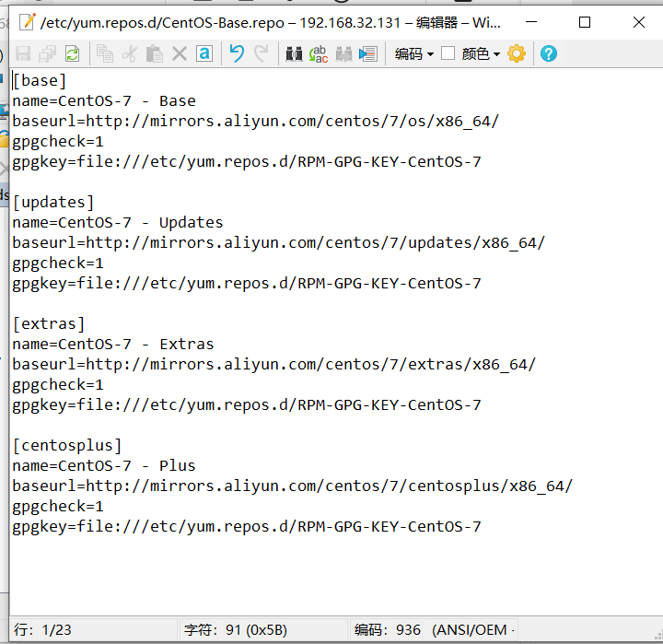Click the Find Next binoculars icon
663x644 pixels.
pos(343,54)
